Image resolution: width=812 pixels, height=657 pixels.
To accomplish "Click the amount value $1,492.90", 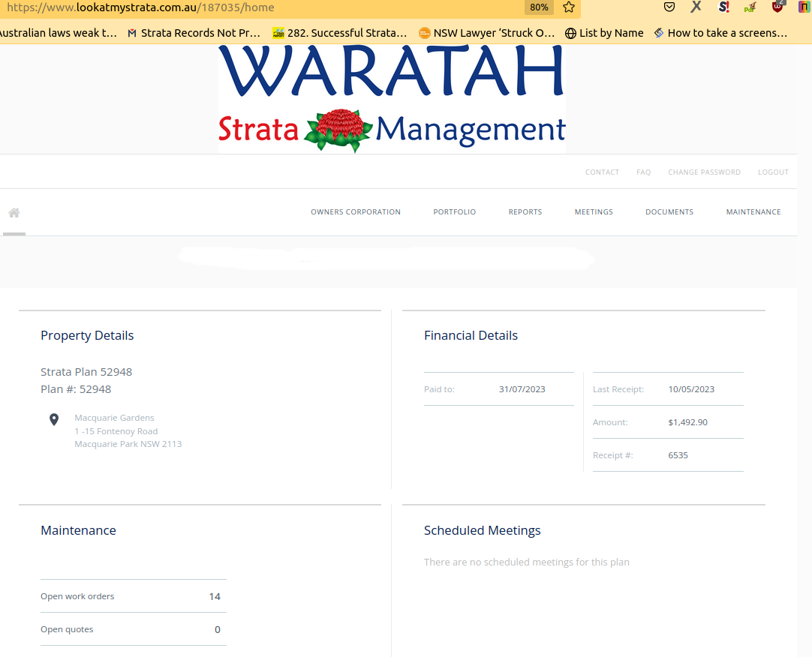I will [x=687, y=422].
